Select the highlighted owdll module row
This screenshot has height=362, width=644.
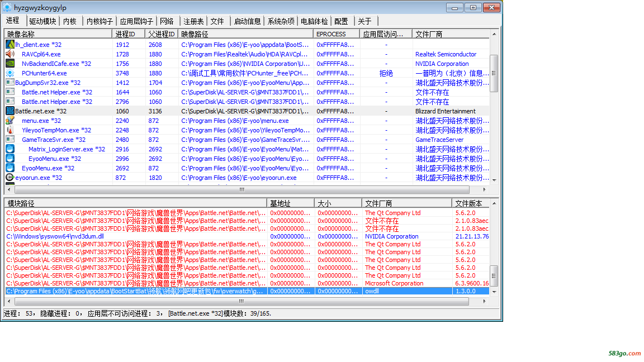tap(247, 291)
